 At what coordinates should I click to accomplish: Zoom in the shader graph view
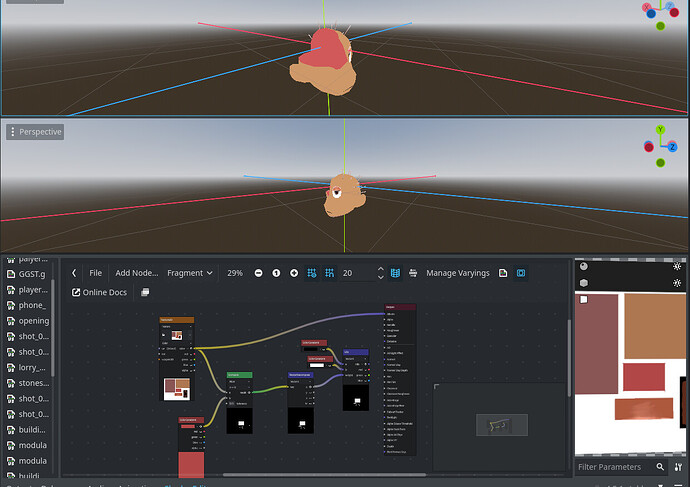pos(294,273)
